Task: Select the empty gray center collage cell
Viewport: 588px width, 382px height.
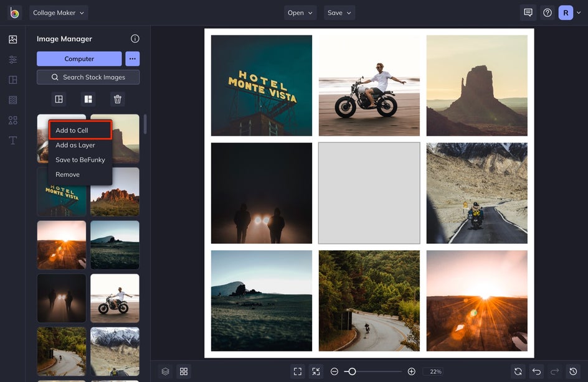Action: tap(369, 193)
